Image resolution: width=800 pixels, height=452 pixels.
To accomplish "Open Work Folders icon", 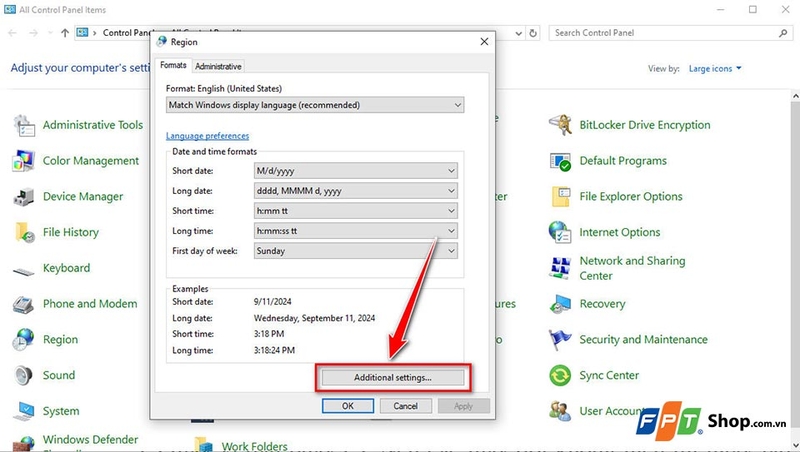I will [x=203, y=445].
